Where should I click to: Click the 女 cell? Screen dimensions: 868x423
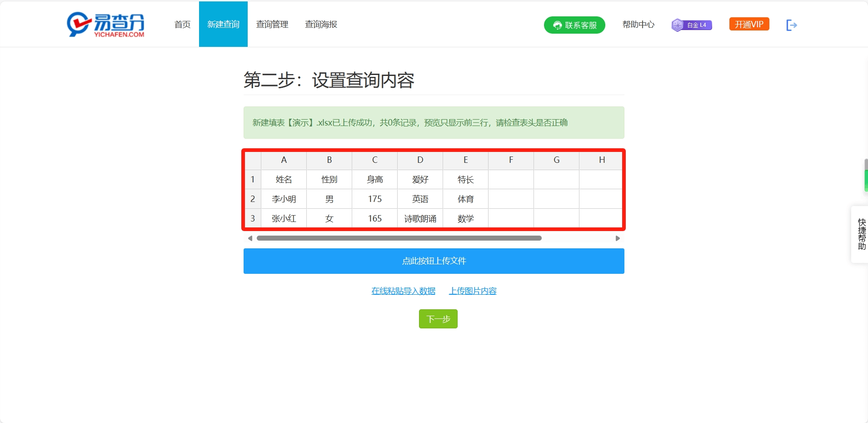329,219
